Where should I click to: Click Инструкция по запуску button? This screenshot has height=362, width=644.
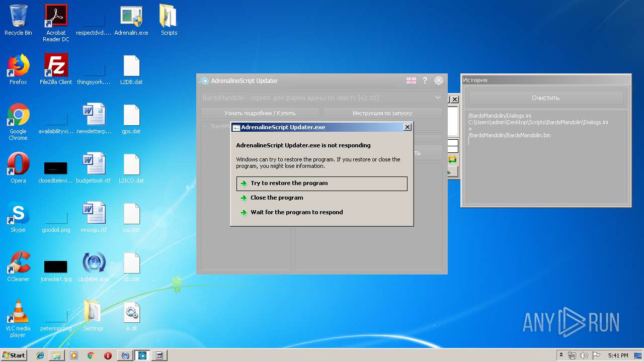pos(382,113)
